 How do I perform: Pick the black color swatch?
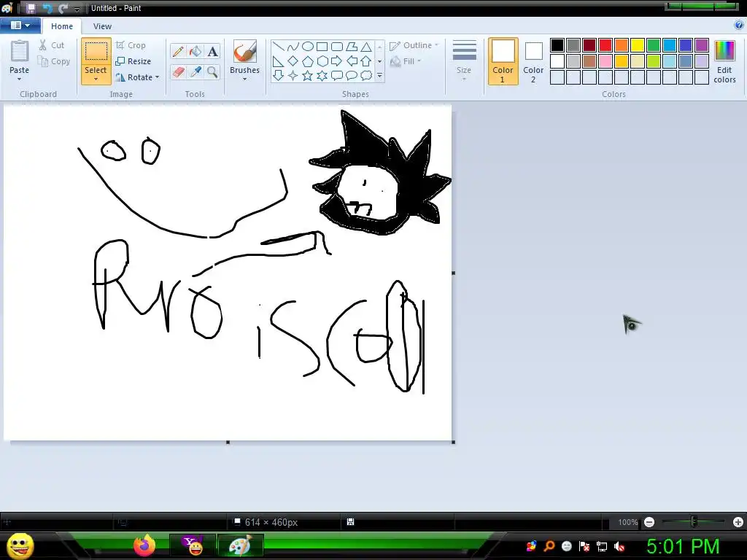pyautogui.click(x=557, y=45)
